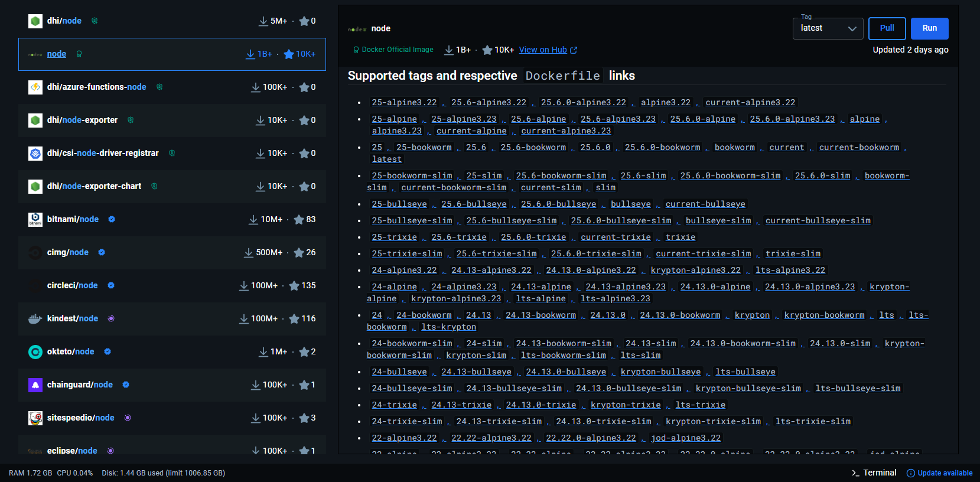980x482 pixels.
Task: Click the chainguard/node purple logo
Action: coord(35,385)
